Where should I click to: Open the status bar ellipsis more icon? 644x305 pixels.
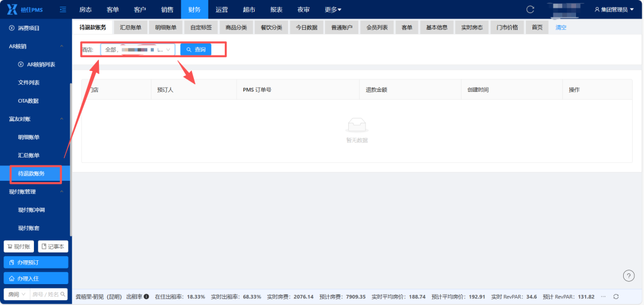(603, 297)
